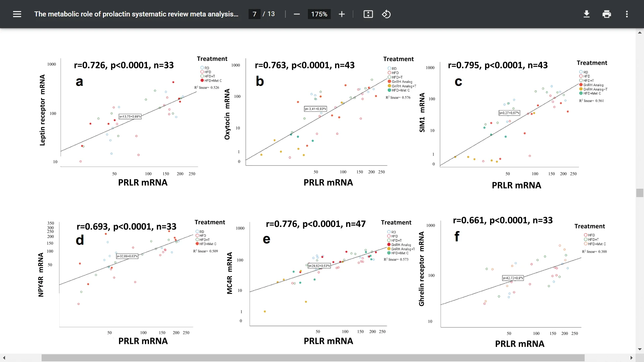Click equation box 'y=29,62+0,53*x'
644x362 pixels.
point(319,266)
